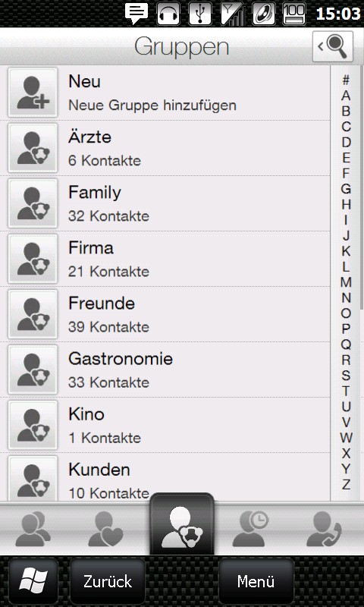Select the Family group entry
This screenshot has width=364, height=607.
(165, 203)
